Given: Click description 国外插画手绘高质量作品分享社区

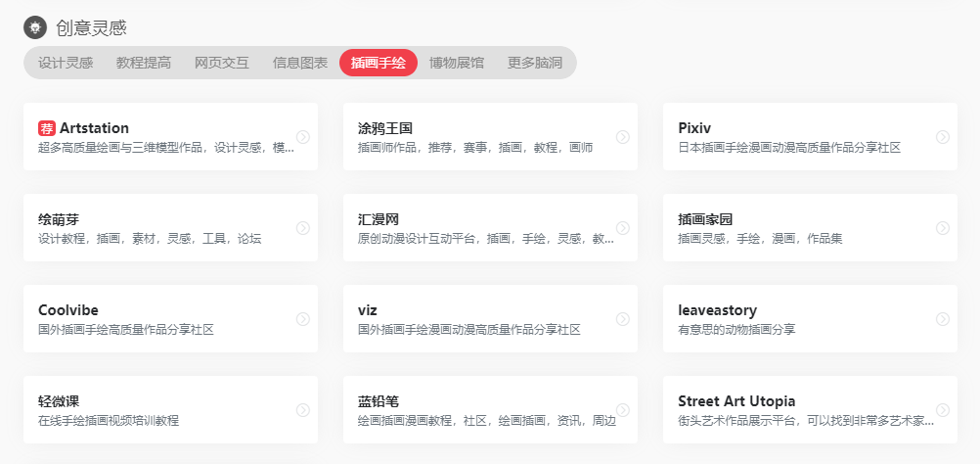Looking at the screenshot, I should 126,330.
